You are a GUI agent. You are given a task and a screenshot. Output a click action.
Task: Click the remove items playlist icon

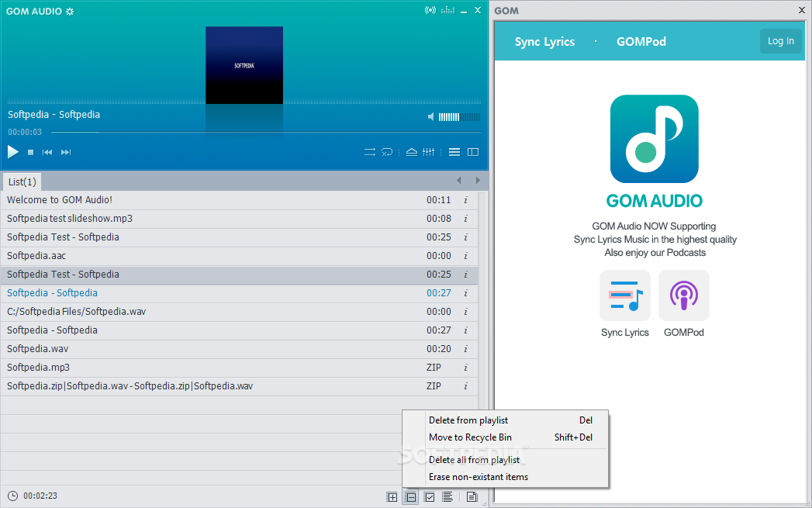410,497
